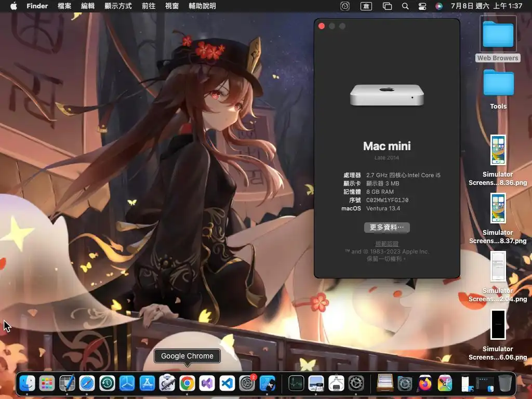Launch Firefox from the dock
The height and width of the screenshot is (399, 532).
tap(425, 383)
